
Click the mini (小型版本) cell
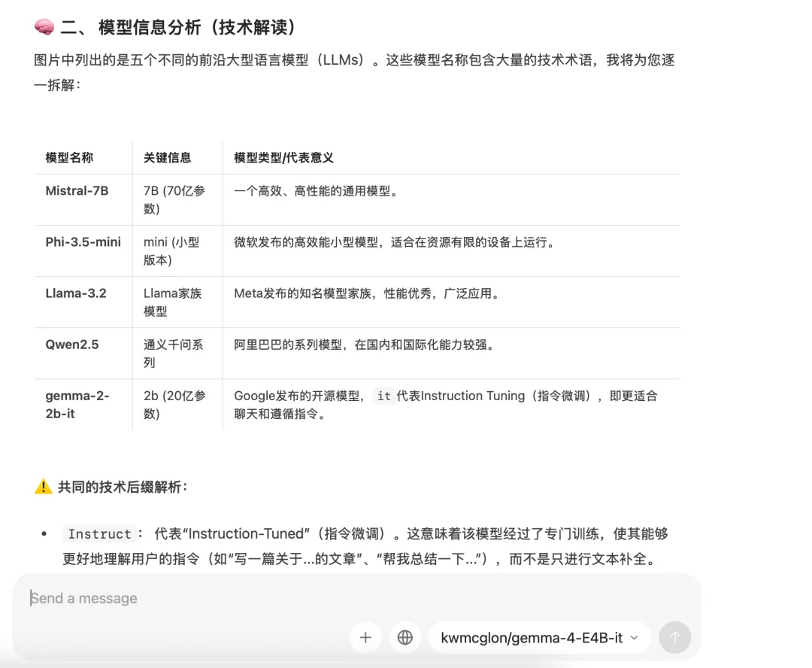point(177,250)
